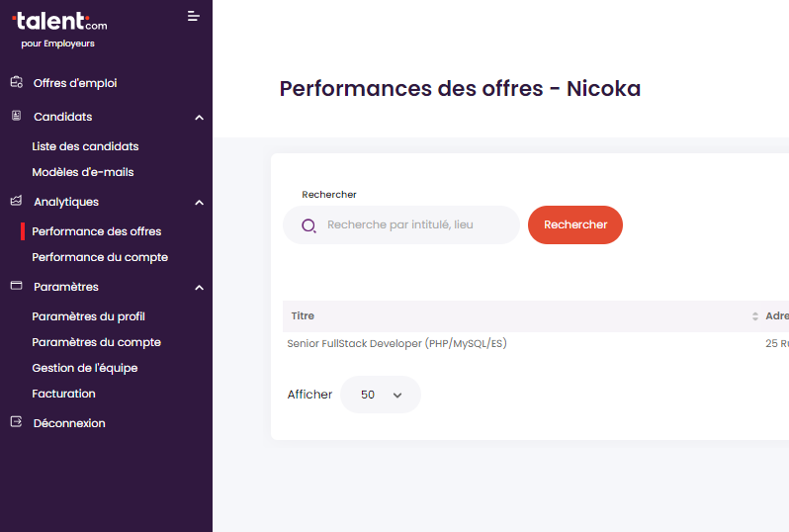This screenshot has width=789, height=532.
Task: Collapse the Candidats section chevron
Action: tap(200, 118)
